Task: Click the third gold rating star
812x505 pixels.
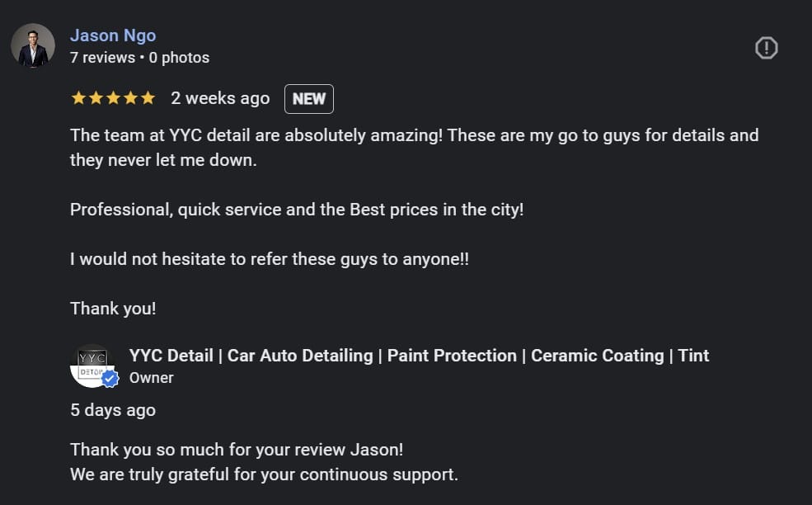Action: pos(113,98)
